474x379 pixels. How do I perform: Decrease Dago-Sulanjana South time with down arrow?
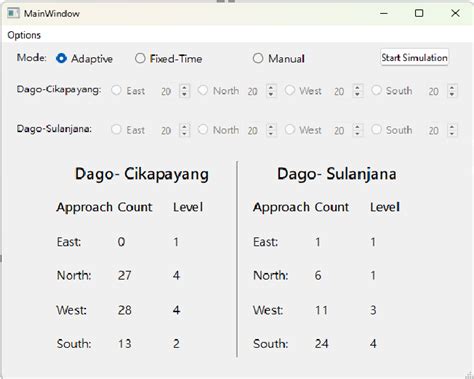452,134
